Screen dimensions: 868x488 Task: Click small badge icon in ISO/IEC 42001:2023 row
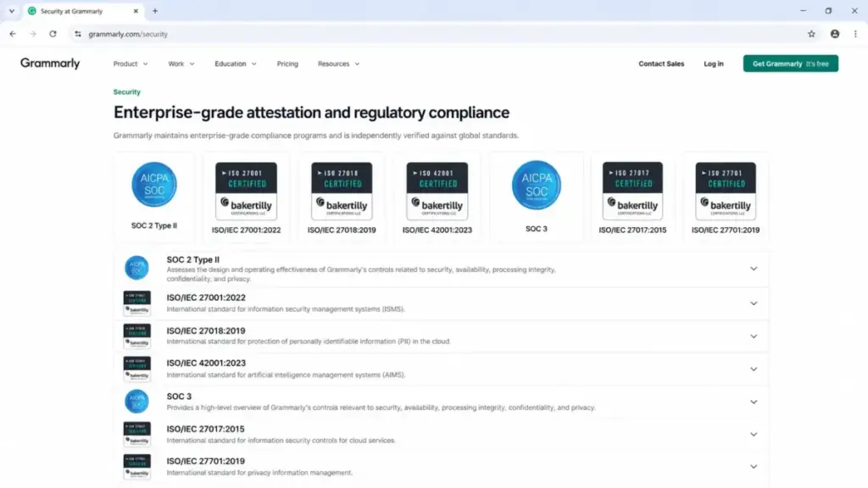(136, 369)
